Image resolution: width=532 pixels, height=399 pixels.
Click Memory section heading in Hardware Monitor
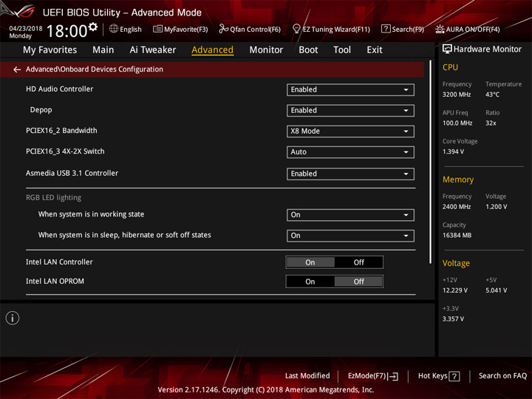pyautogui.click(x=458, y=180)
